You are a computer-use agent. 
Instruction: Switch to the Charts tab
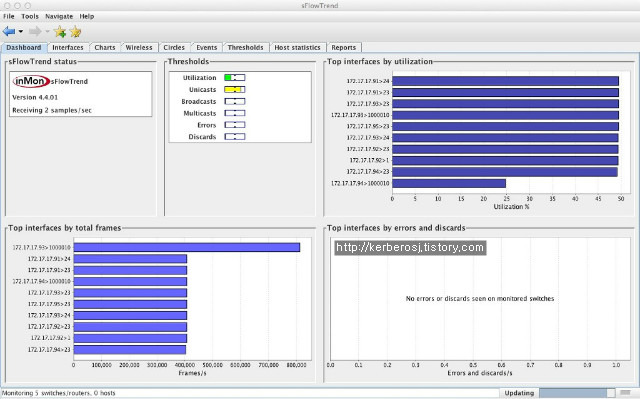pos(105,47)
